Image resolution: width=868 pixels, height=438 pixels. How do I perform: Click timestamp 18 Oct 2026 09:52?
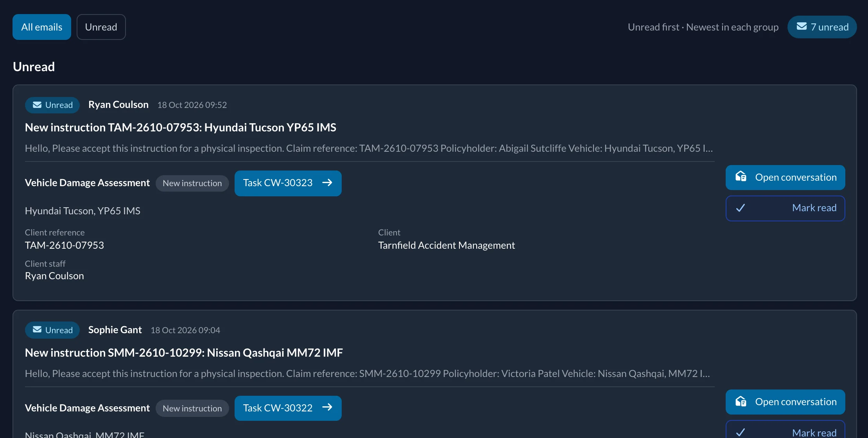click(192, 105)
